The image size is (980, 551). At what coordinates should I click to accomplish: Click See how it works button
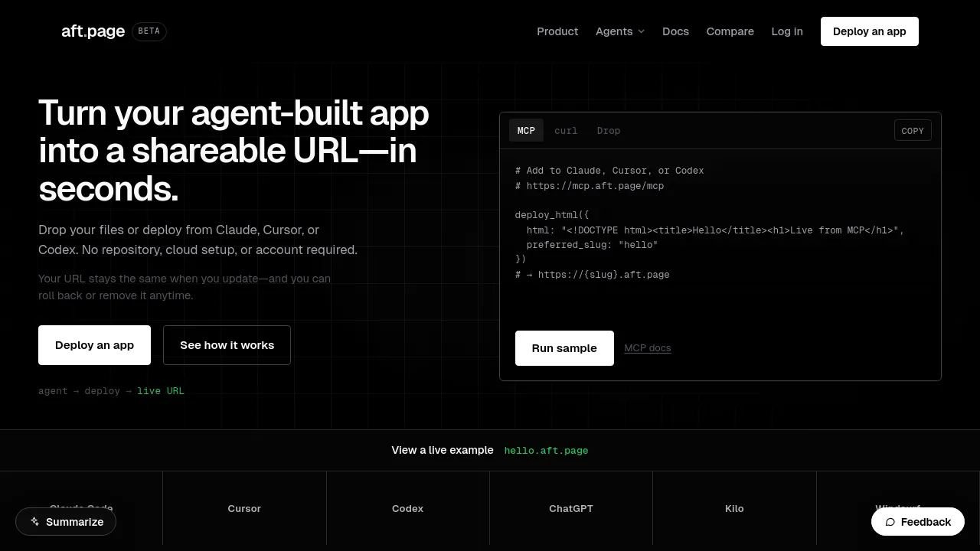(x=227, y=345)
